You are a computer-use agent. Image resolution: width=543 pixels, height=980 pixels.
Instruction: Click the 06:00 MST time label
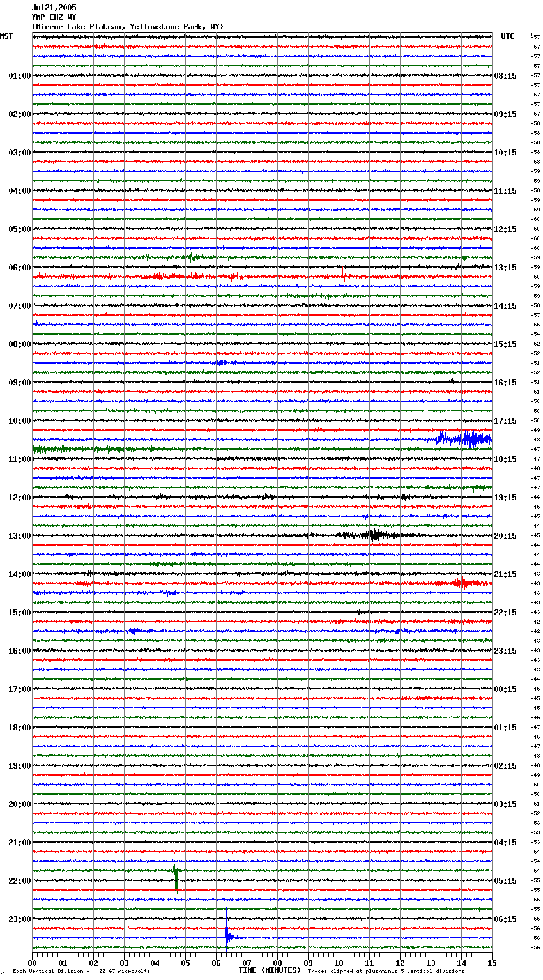click(x=20, y=268)
